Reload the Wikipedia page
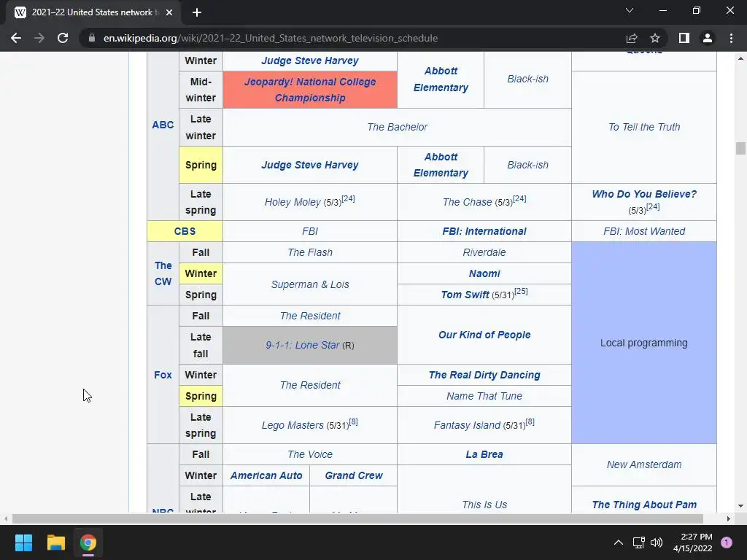 [x=63, y=38]
